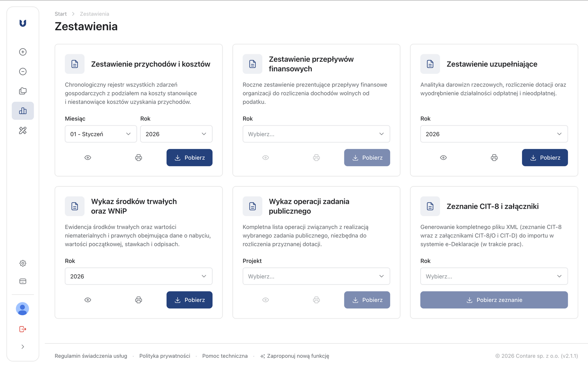Download Wykaz środków trwałych with Pobierz button
The height and width of the screenshot is (368, 588).
189,300
